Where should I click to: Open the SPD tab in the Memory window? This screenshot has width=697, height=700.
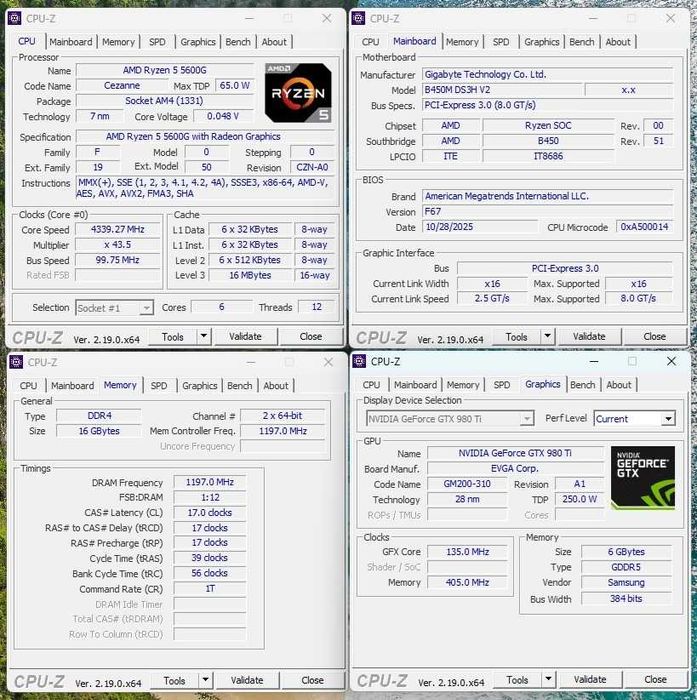point(159,386)
